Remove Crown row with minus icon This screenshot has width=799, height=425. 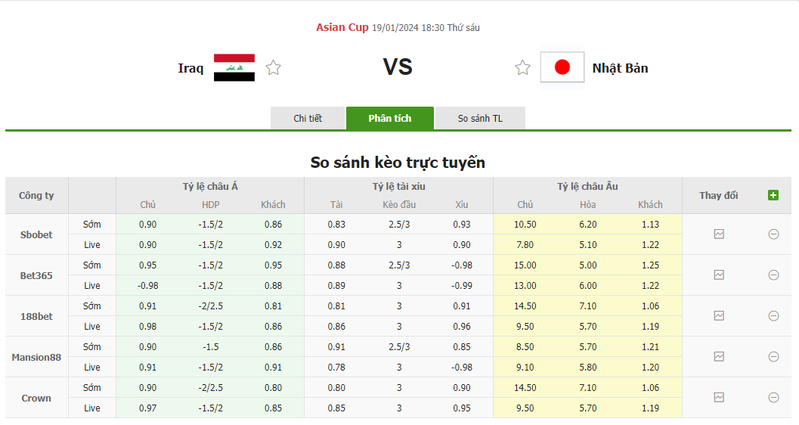pyautogui.click(x=773, y=397)
